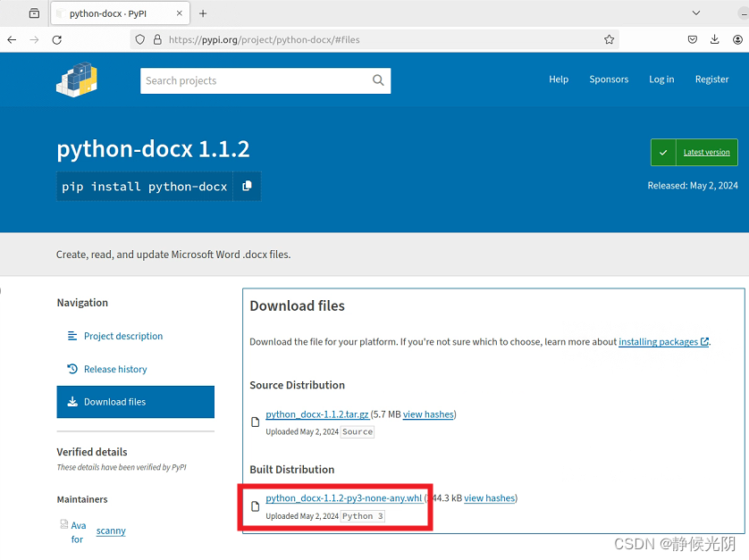This screenshot has height=560, width=749.
Task: Click the search magnifier icon
Action: 378,80
